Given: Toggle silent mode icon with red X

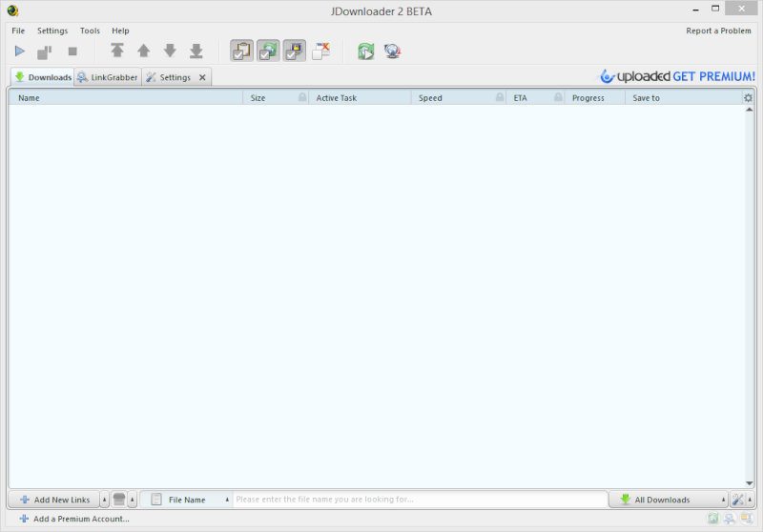Looking at the screenshot, I should [x=320, y=51].
